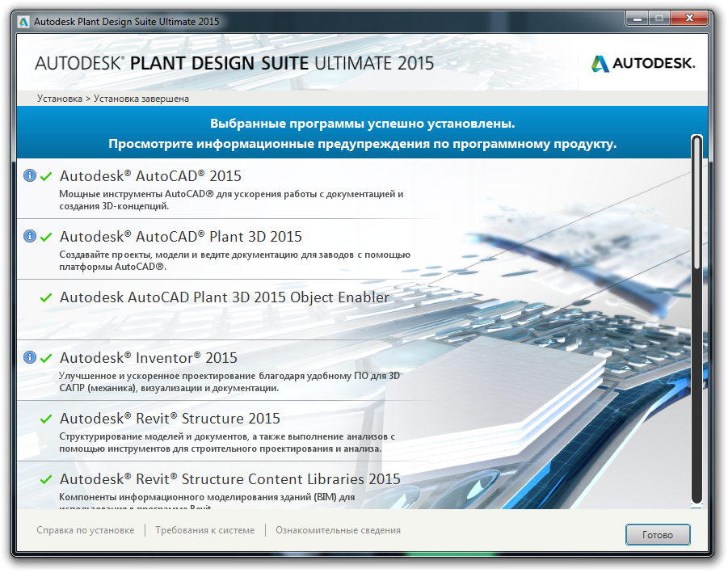Viewport: 728px width, 573px height.
Task: Click the vertical scrollbar thumb of the product list
Action: click(x=696, y=202)
